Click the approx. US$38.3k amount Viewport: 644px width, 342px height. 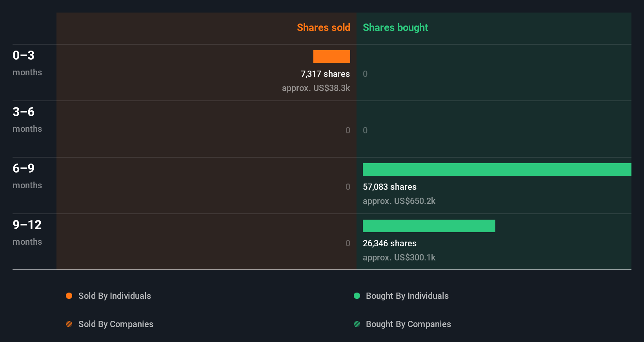tap(316, 88)
